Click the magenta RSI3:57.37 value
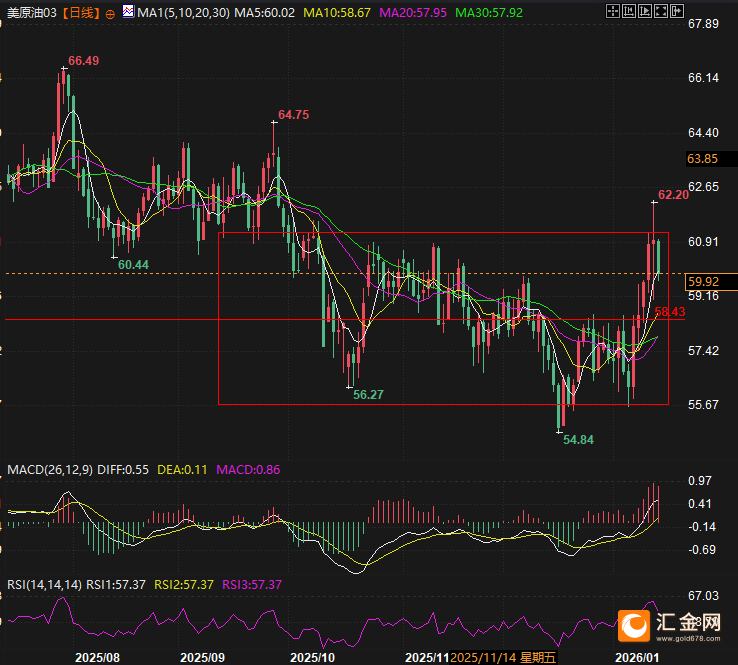 pyautogui.click(x=252, y=585)
